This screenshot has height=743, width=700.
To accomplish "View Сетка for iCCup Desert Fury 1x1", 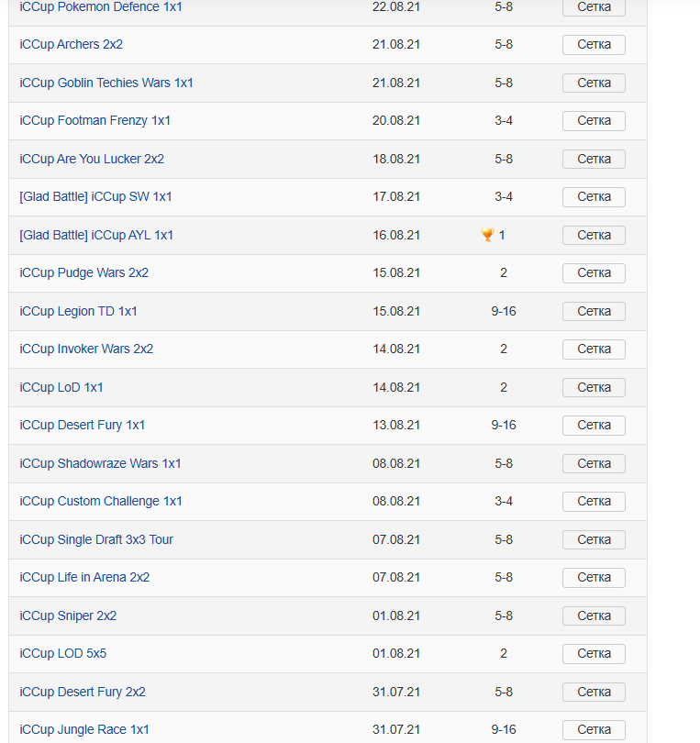I will pos(594,426).
